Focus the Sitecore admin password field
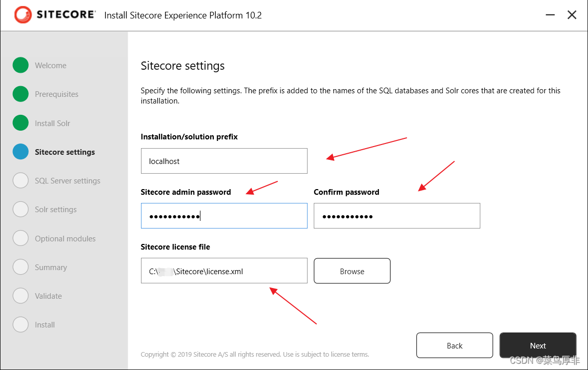The height and width of the screenshot is (370, 588). coord(224,216)
